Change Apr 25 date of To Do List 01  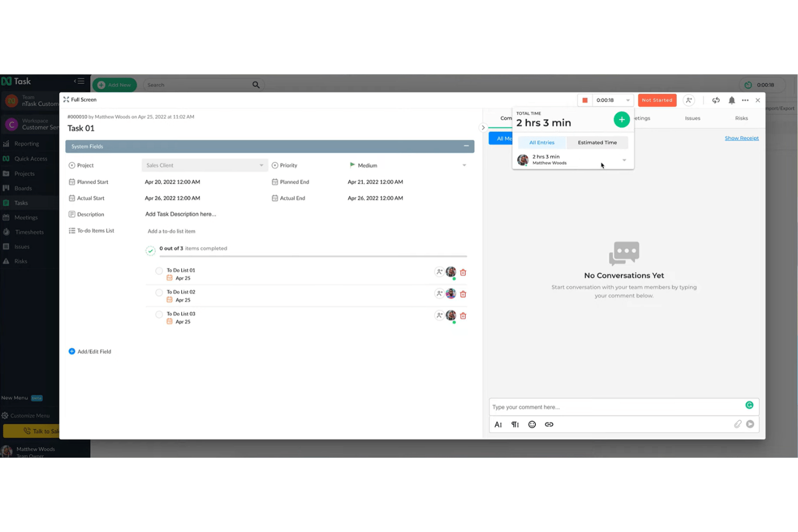(x=178, y=278)
